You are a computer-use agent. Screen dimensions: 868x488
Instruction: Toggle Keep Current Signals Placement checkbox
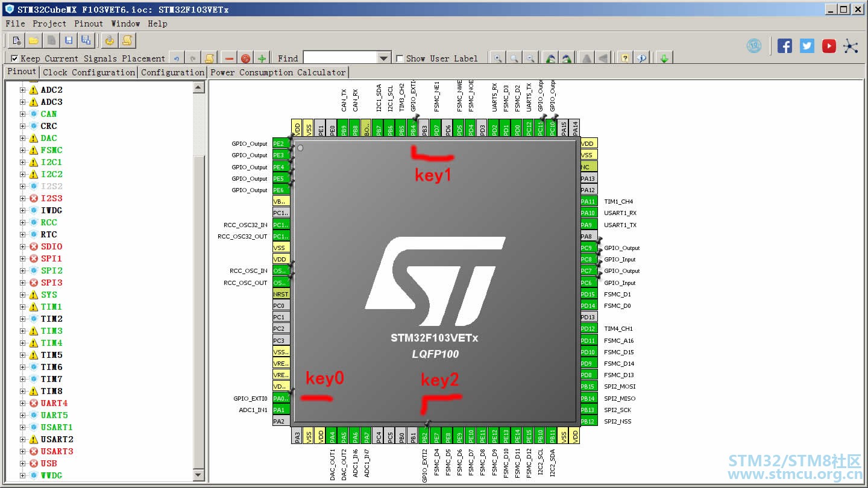pos(14,58)
